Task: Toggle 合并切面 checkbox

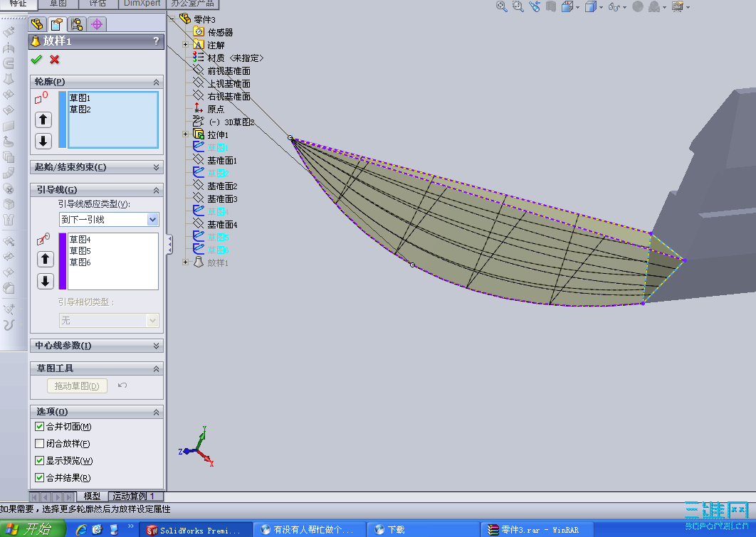Action: [x=40, y=427]
